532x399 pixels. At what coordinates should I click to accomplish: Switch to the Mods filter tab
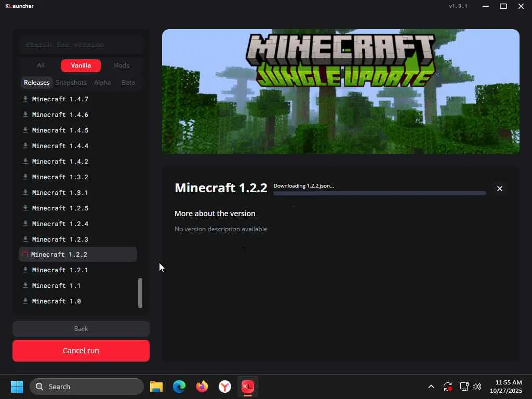(x=121, y=65)
